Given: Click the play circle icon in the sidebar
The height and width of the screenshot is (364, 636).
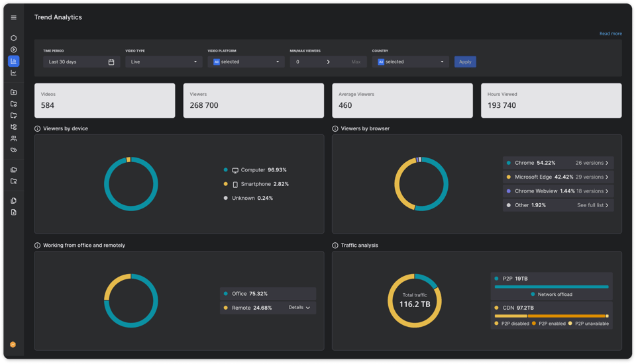Looking at the screenshot, I should pos(13,50).
